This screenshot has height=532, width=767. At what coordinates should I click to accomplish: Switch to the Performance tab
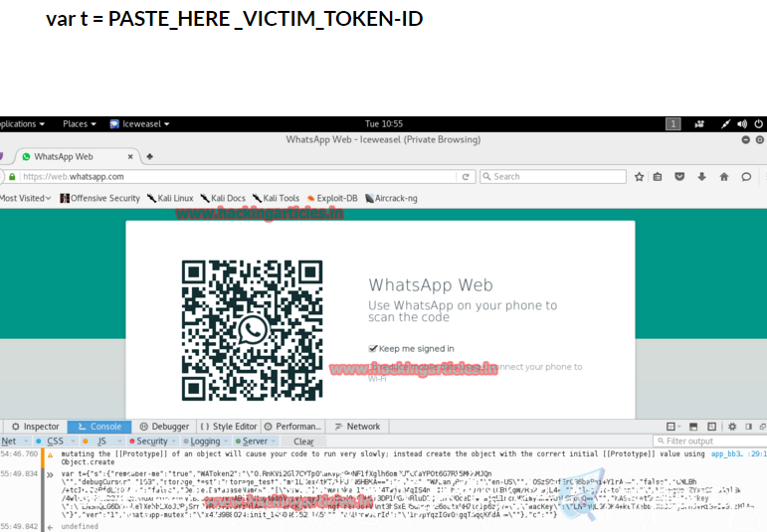[293, 427]
